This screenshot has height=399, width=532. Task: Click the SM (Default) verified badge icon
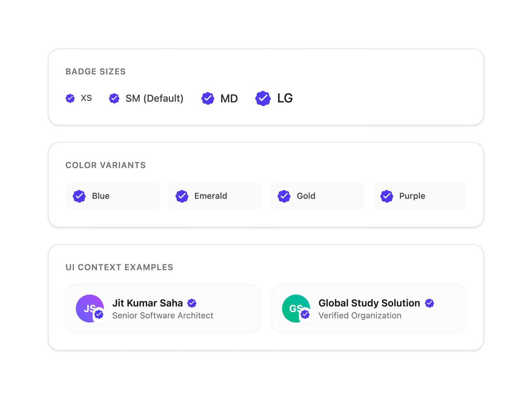pyautogui.click(x=114, y=98)
